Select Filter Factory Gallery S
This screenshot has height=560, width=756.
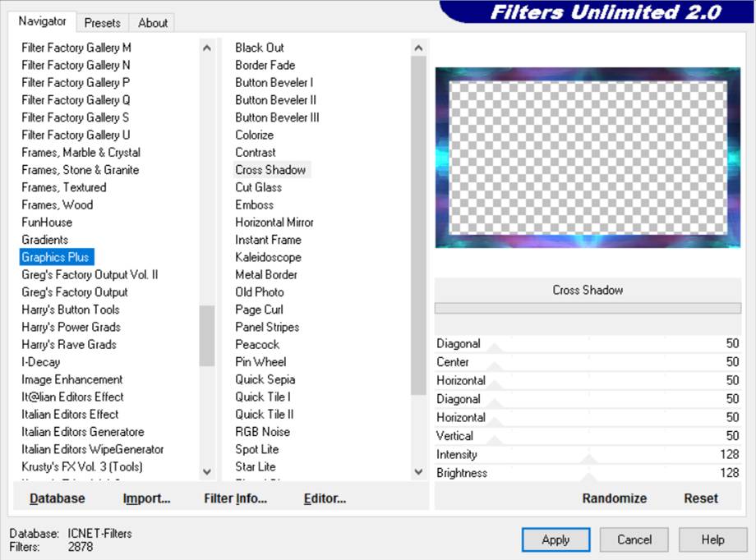point(76,117)
